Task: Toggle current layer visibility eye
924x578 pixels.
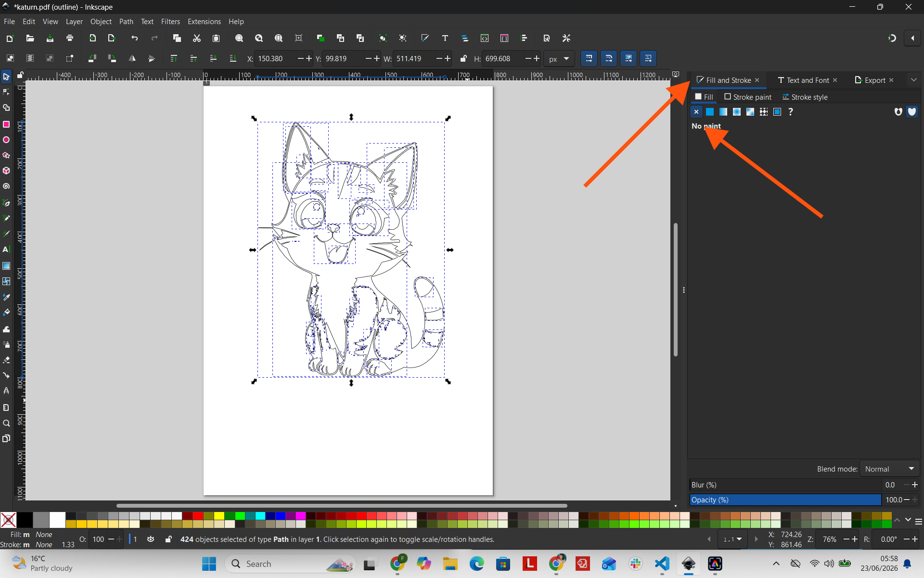Action: tap(151, 539)
